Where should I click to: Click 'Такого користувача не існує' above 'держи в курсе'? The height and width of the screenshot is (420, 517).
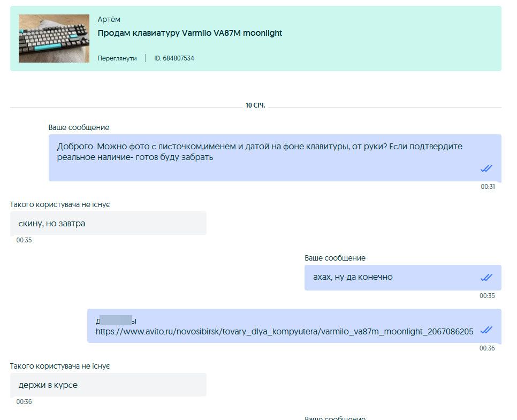pos(60,366)
